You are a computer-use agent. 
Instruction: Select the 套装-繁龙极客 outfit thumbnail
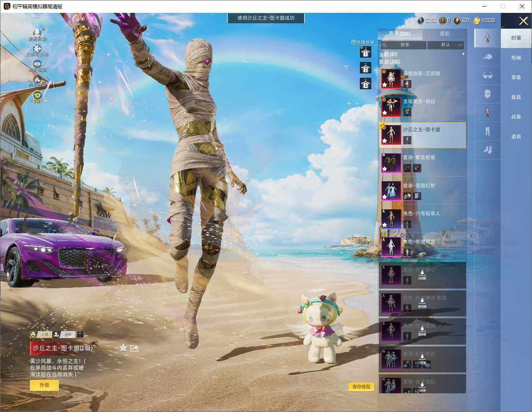click(391, 162)
